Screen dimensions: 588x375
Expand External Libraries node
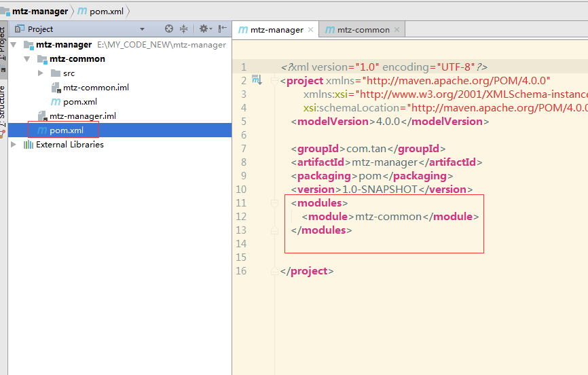[x=14, y=145]
